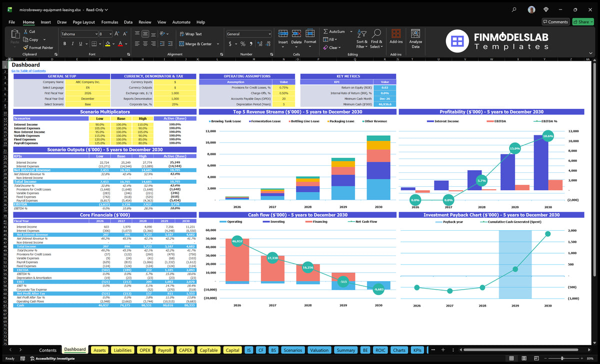The height and width of the screenshot is (364, 600).
Task: Apply underline formatting
Action: click(80, 44)
